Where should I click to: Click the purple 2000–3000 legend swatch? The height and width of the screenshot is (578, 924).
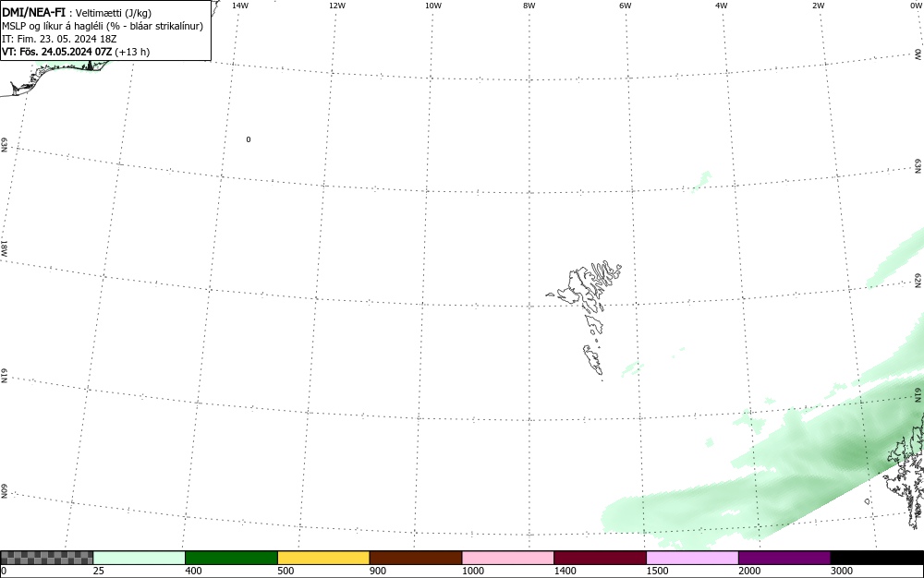[x=784, y=558]
